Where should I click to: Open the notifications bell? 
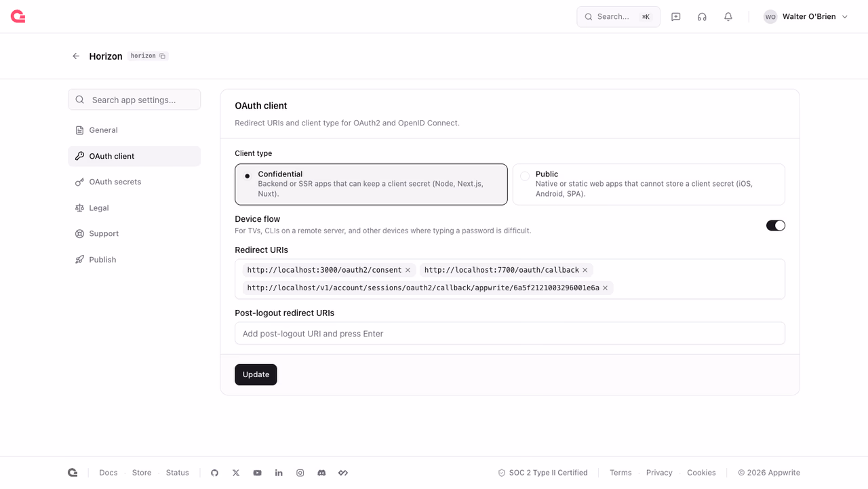728,17
